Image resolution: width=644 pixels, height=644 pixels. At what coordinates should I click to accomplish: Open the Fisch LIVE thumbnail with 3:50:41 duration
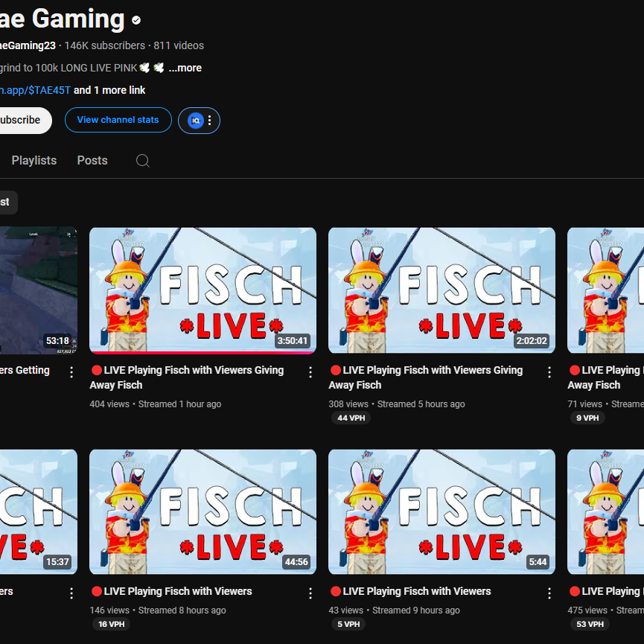203,290
